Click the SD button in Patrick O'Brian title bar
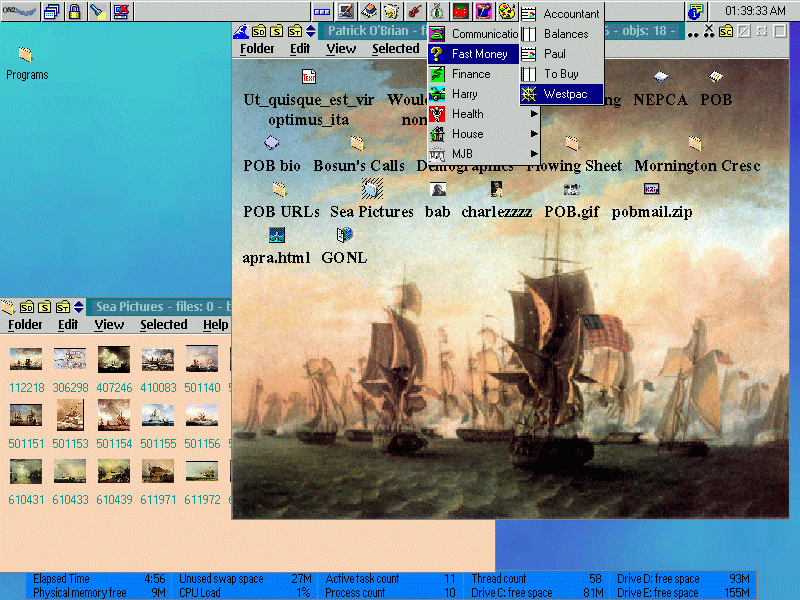This screenshot has width=800, height=600. coord(259,31)
